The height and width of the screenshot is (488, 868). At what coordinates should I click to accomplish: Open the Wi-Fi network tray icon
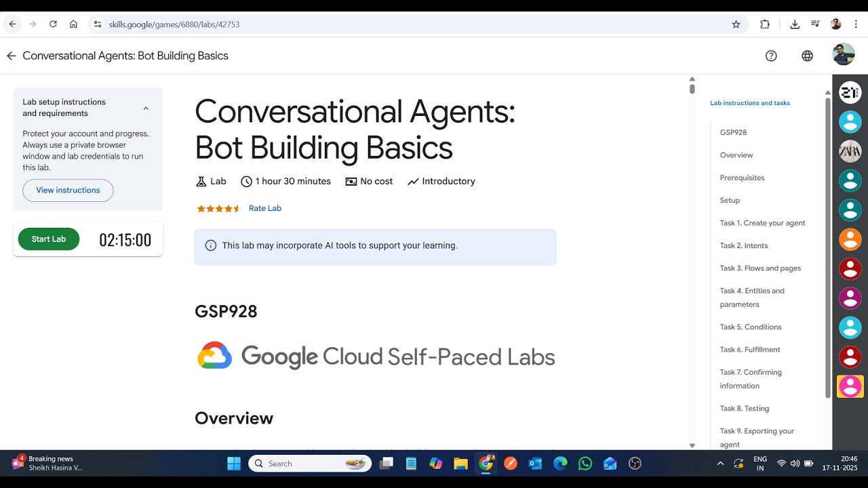(x=781, y=464)
